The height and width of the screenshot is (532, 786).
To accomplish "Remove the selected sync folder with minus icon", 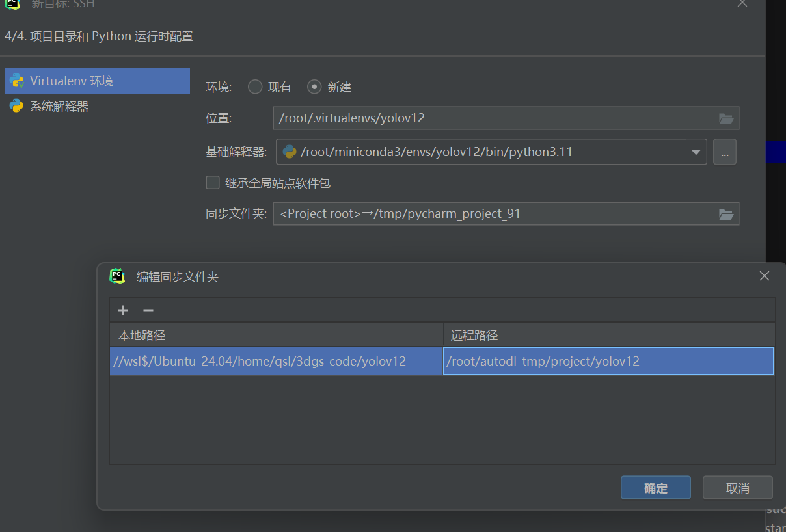I will tap(148, 310).
